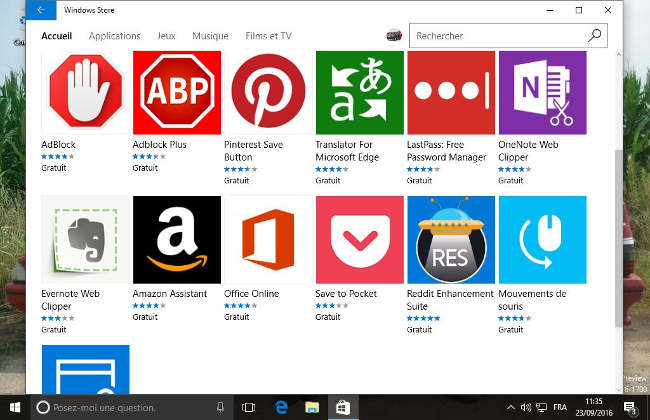650x420 pixels.
Task: Open the Evernote elephant icon
Action: pyautogui.click(x=85, y=240)
